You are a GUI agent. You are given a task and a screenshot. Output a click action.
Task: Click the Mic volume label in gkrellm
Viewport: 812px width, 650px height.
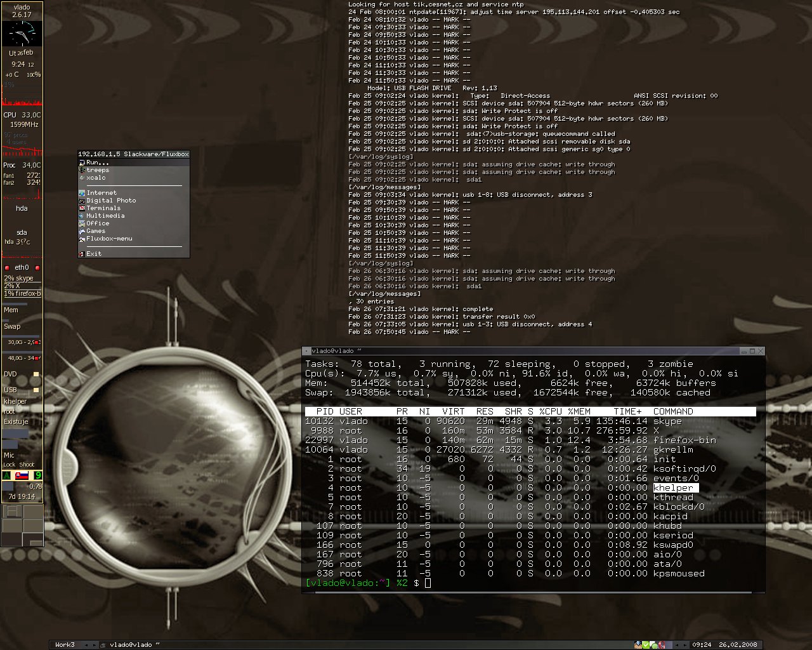9,455
